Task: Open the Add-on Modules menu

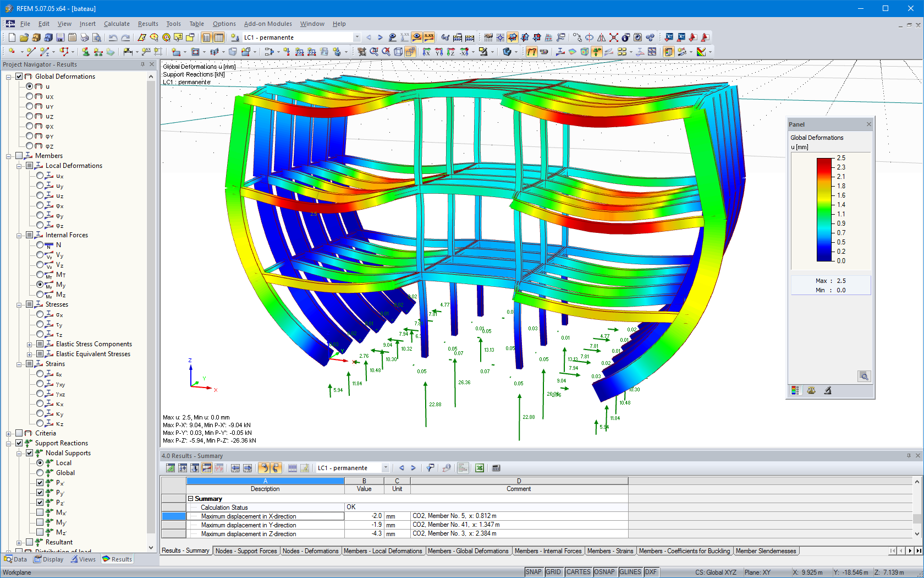Action: click(x=268, y=24)
